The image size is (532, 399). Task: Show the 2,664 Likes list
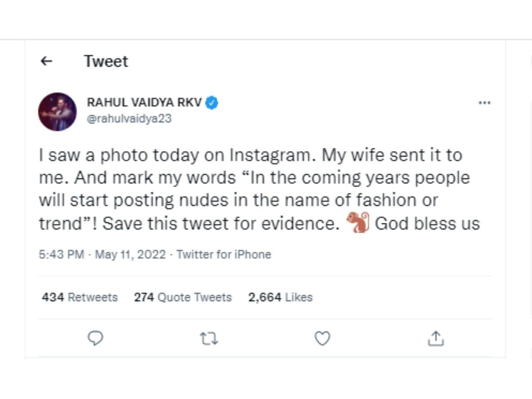pos(280,297)
